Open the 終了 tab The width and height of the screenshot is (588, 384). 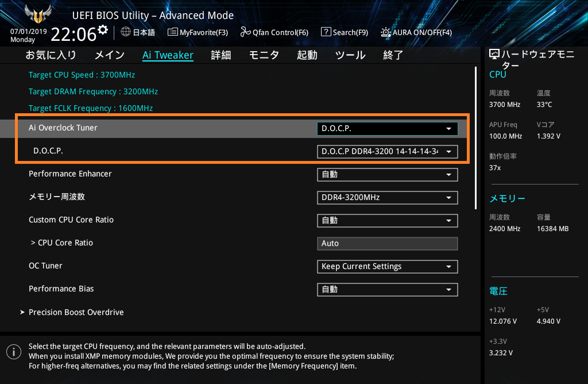(x=393, y=55)
